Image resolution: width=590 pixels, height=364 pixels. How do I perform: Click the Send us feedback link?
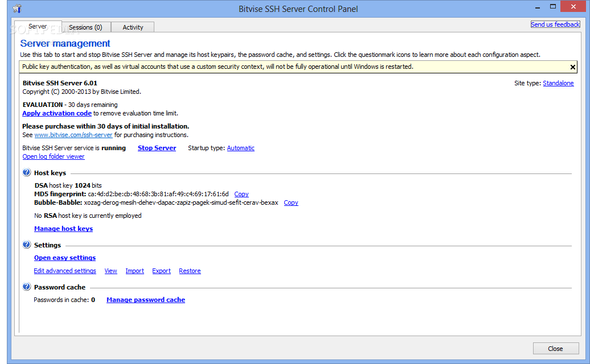pos(555,24)
